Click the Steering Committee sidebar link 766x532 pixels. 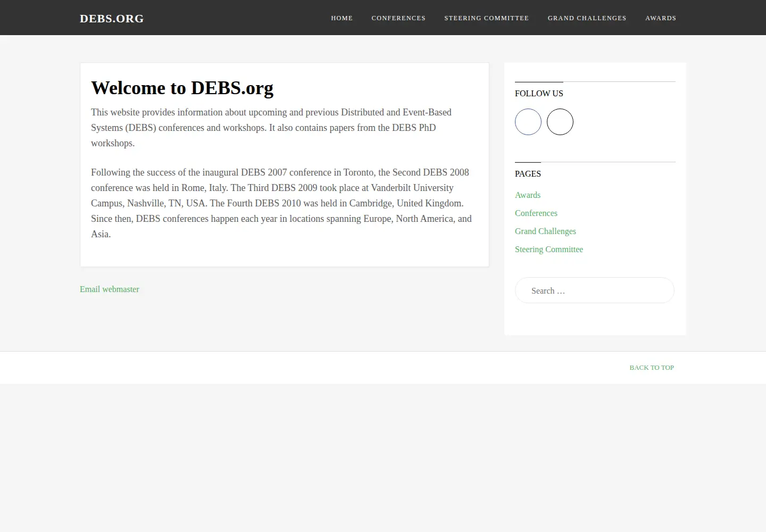click(x=549, y=250)
